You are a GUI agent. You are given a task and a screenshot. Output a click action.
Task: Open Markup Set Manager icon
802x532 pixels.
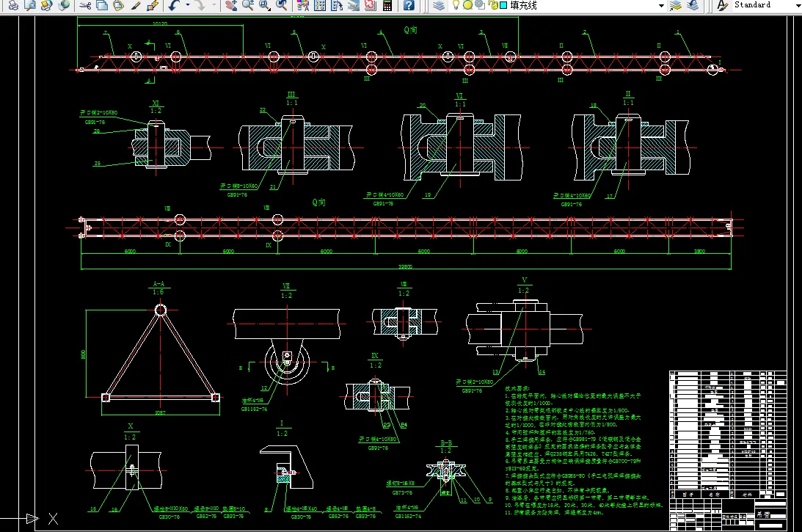point(371,5)
